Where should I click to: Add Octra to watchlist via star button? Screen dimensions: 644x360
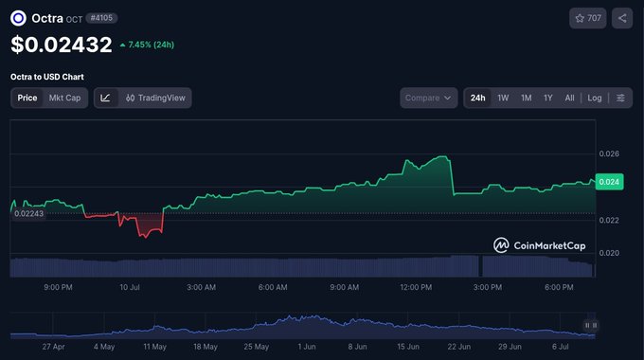click(x=588, y=18)
